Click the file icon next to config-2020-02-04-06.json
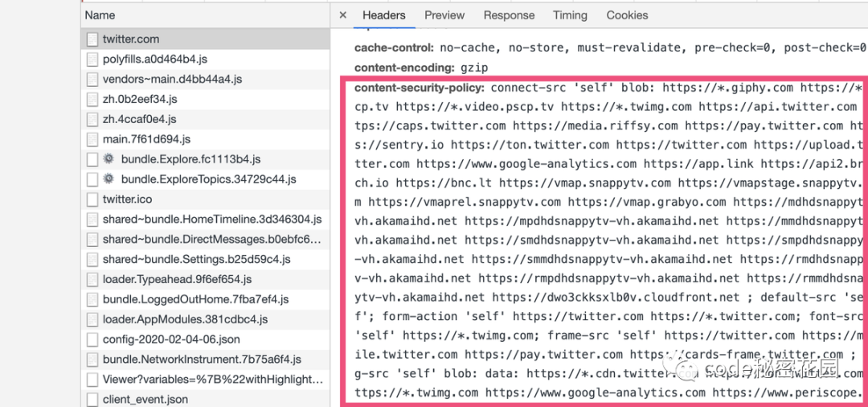 (x=92, y=339)
